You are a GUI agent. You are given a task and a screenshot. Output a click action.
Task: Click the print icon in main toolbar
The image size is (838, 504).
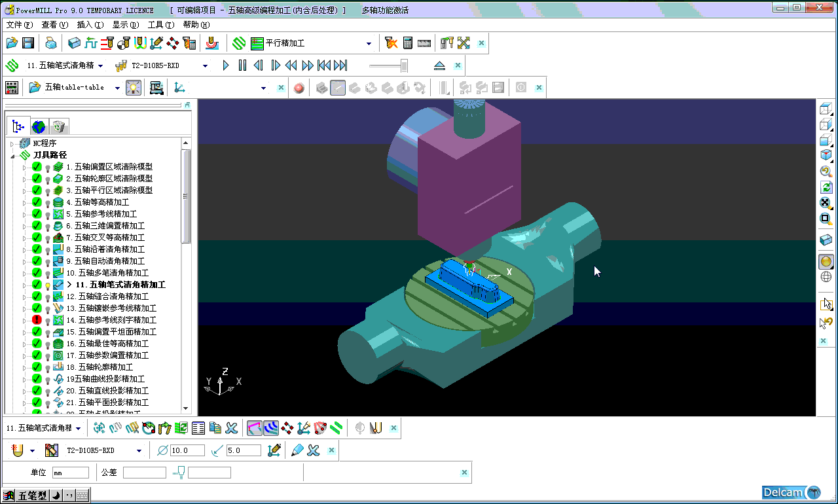51,43
